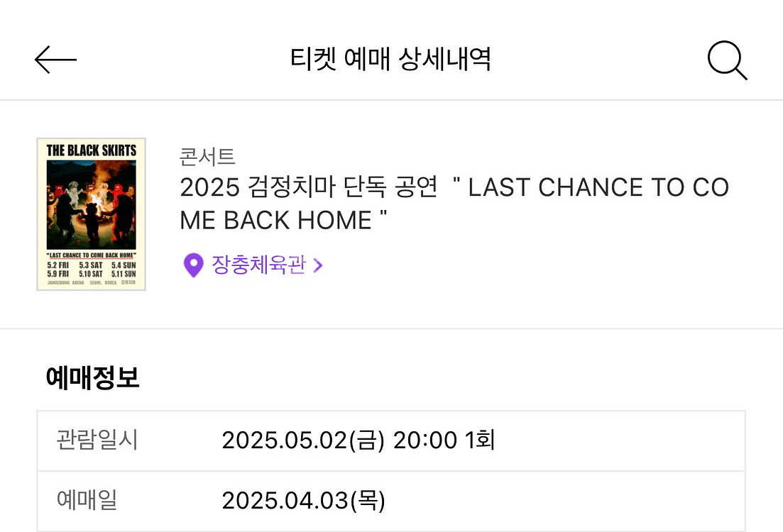
Task: Tap the show dates list on poster
Action: 92,270
